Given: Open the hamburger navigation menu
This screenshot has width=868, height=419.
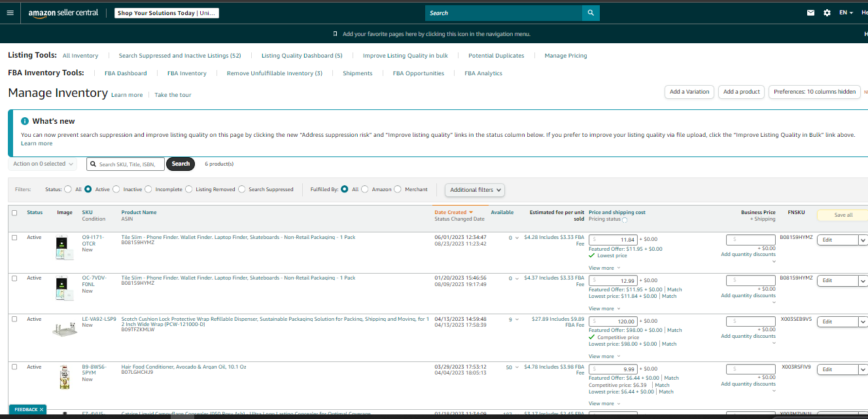Looking at the screenshot, I should (10, 12).
